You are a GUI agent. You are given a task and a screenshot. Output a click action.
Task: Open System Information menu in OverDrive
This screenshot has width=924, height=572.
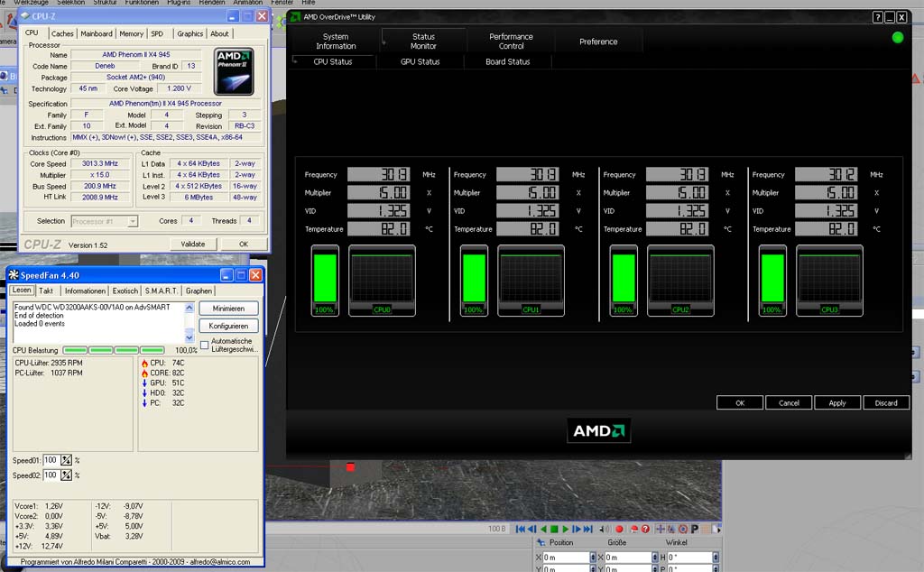point(336,42)
